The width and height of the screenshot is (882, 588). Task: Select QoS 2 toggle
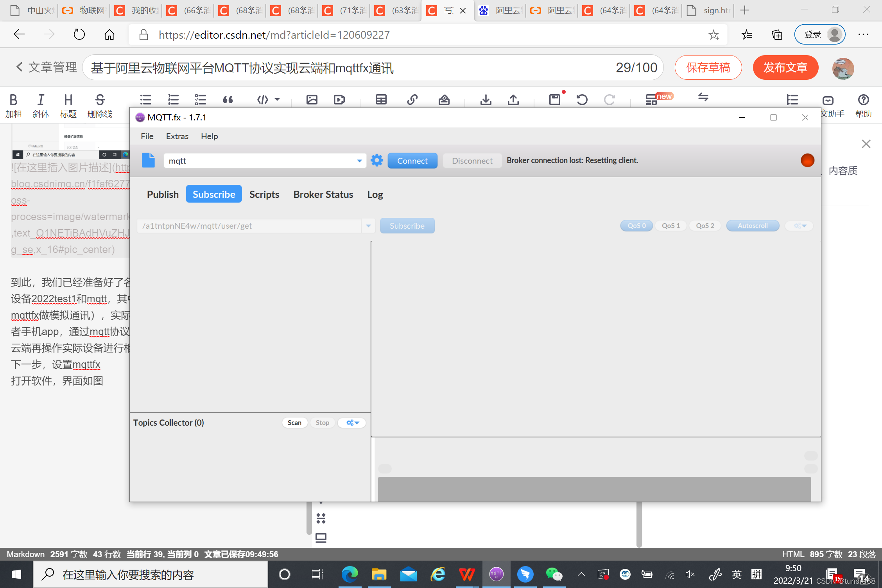[x=705, y=226]
